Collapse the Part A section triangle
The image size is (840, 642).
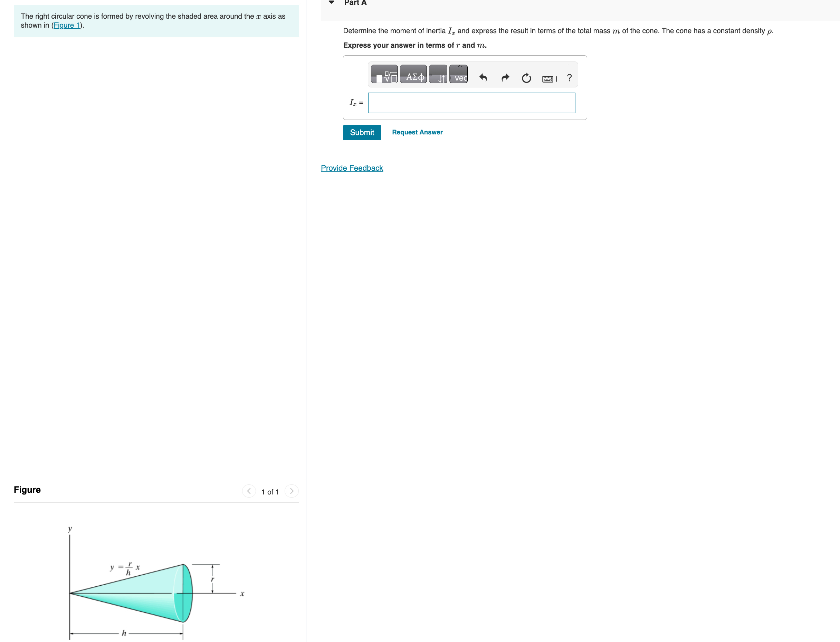click(x=332, y=2)
